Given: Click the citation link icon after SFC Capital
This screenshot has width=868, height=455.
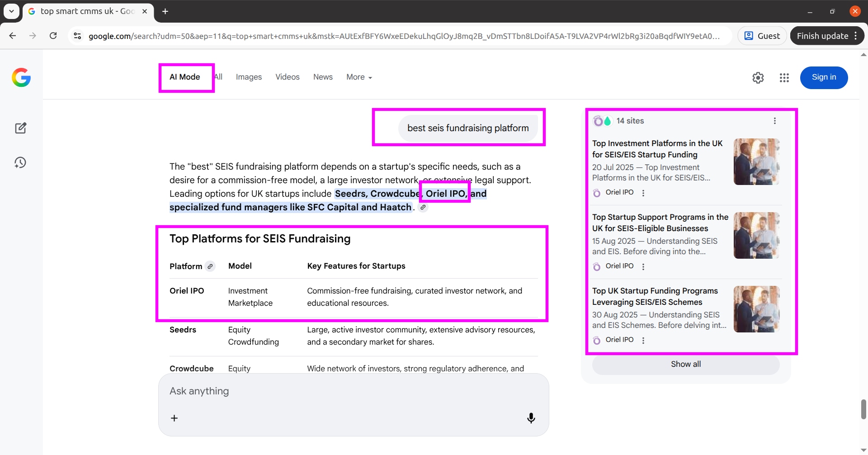Looking at the screenshot, I should point(424,207).
